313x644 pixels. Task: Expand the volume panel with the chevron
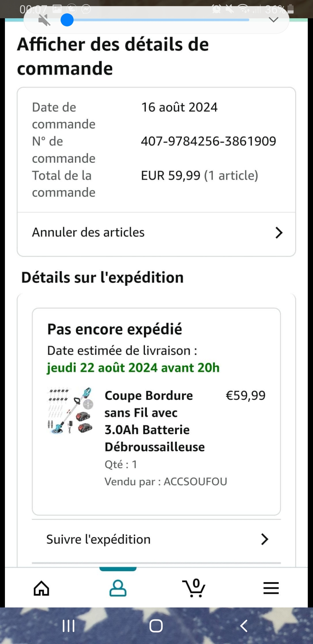(274, 20)
